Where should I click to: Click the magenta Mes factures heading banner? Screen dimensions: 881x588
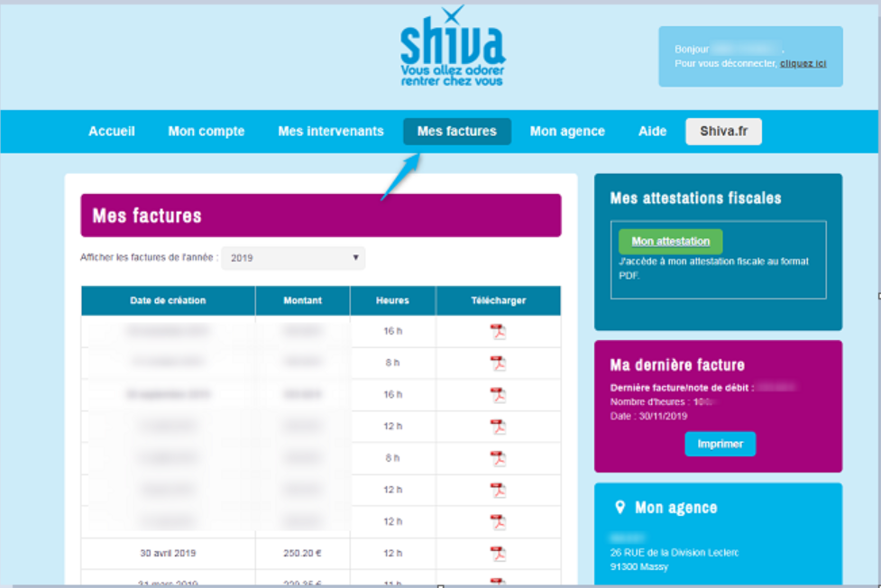pyautogui.click(x=321, y=216)
